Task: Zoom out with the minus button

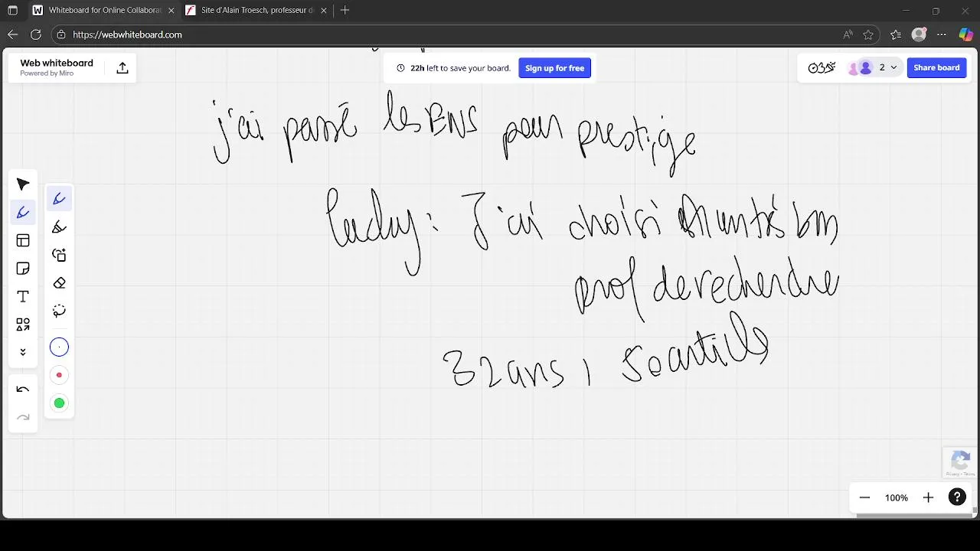Action: click(864, 497)
